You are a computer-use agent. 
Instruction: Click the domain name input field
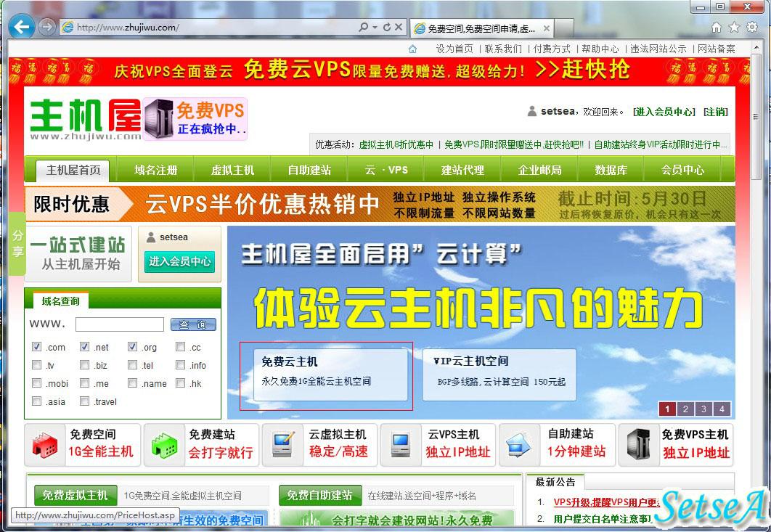tap(120, 324)
